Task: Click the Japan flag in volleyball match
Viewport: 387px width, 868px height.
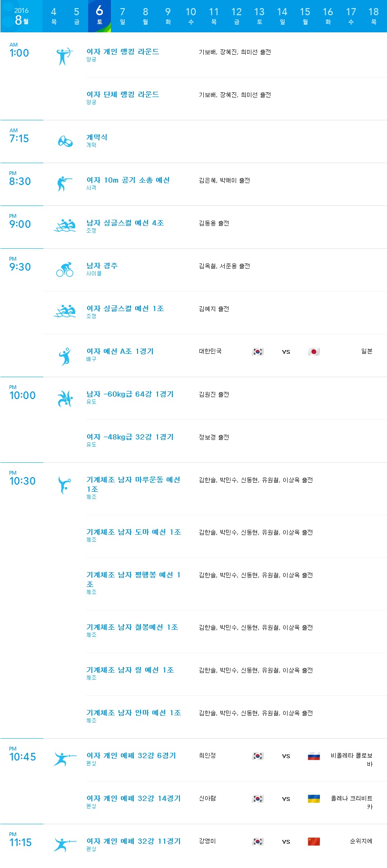Action: tap(314, 352)
